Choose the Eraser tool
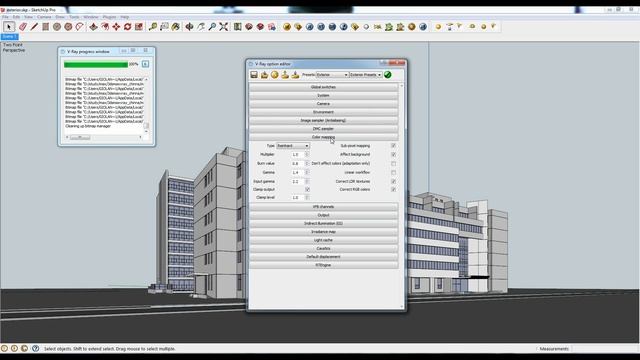The width and height of the screenshot is (640, 360). pos(22,27)
